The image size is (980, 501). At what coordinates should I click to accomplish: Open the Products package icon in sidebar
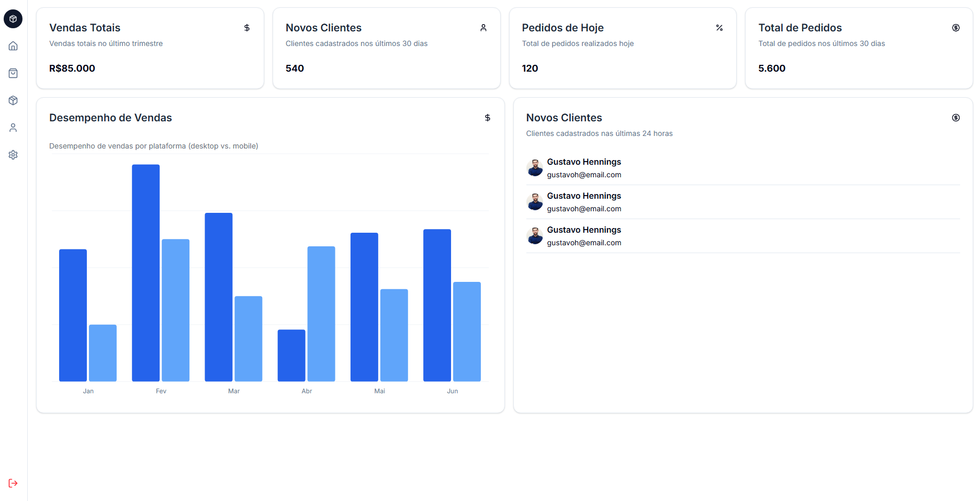pos(13,100)
